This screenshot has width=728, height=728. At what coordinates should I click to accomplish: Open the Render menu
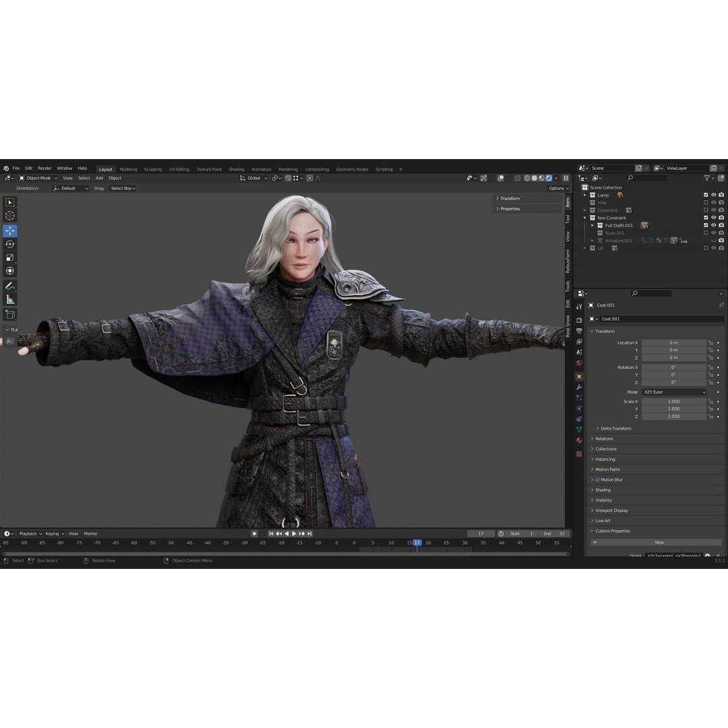click(44, 169)
